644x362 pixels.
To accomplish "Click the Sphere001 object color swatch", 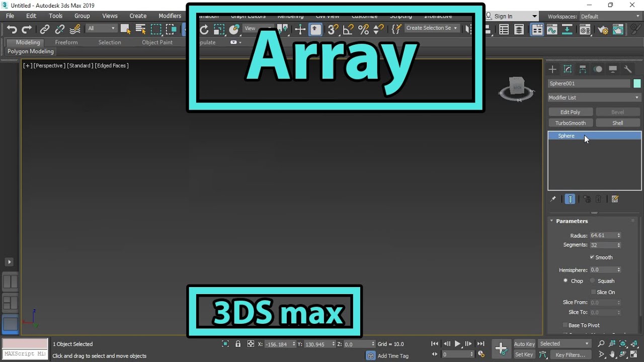I will click(x=637, y=83).
